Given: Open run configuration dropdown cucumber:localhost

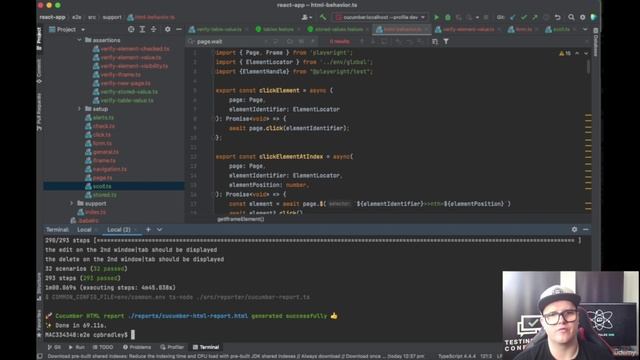Looking at the screenshot, I should [x=380, y=17].
